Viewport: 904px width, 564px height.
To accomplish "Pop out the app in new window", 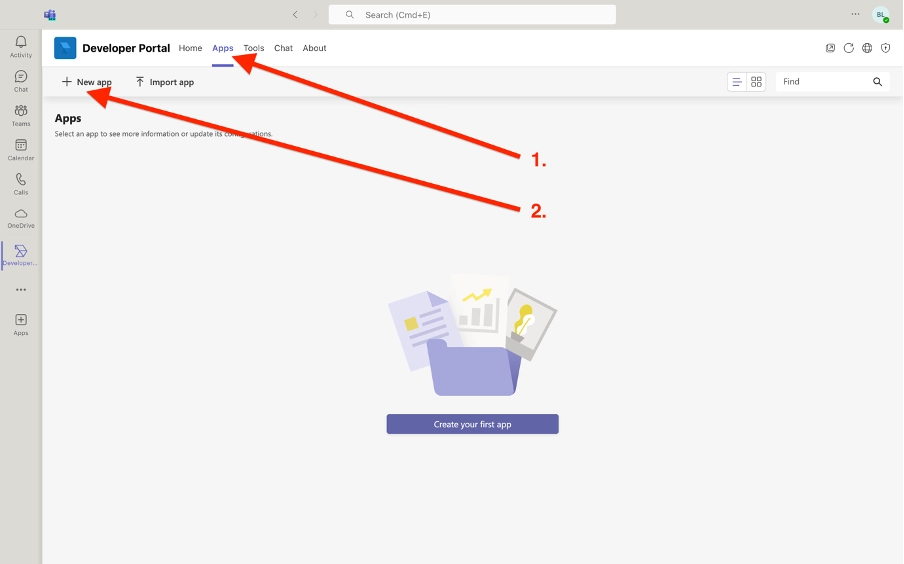I will coord(830,48).
